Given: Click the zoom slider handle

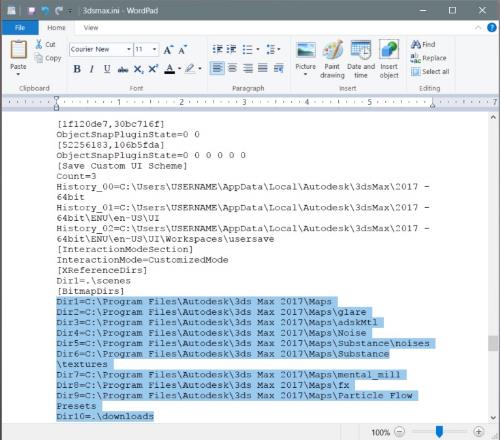Looking at the screenshot, I should coord(439,432).
